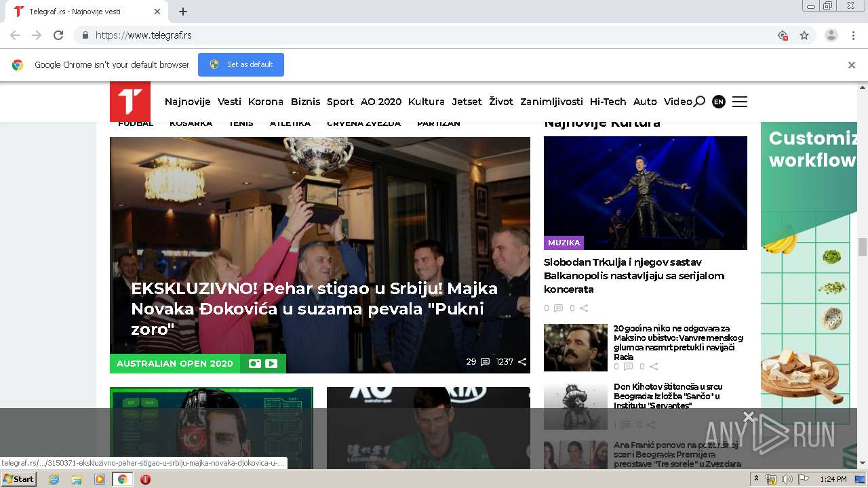Open Video section
Image resolution: width=868 pixels, height=488 pixels.
(x=678, y=102)
